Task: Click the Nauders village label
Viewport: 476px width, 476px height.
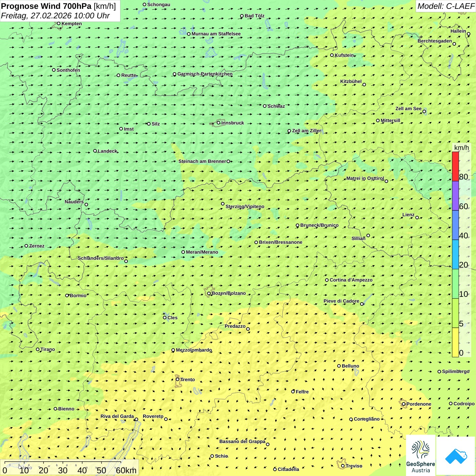Action: 74,202
